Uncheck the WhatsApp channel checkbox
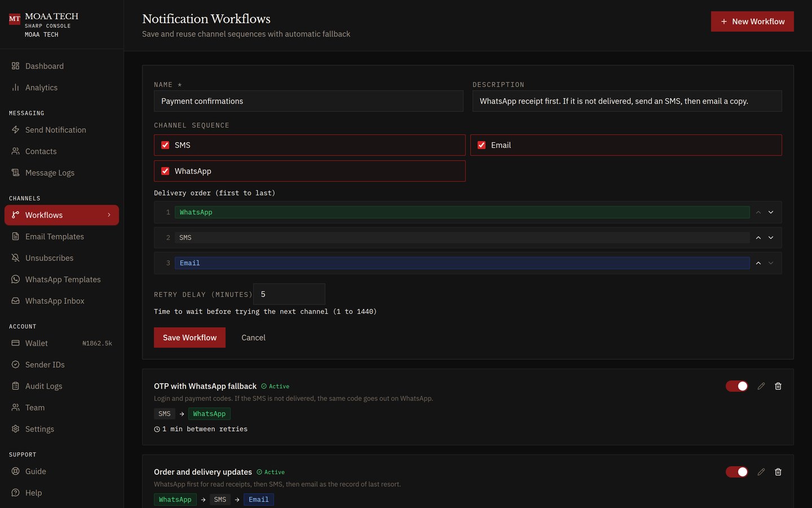Image resolution: width=812 pixels, height=508 pixels. point(165,171)
